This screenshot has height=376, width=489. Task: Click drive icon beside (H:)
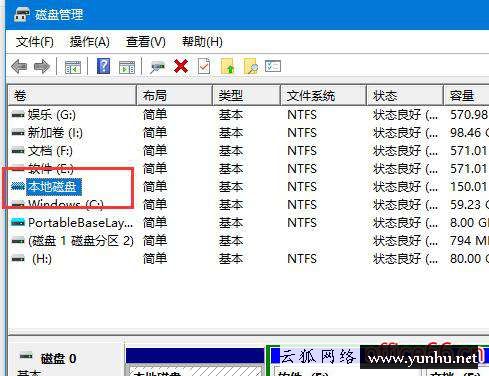coord(18,259)
